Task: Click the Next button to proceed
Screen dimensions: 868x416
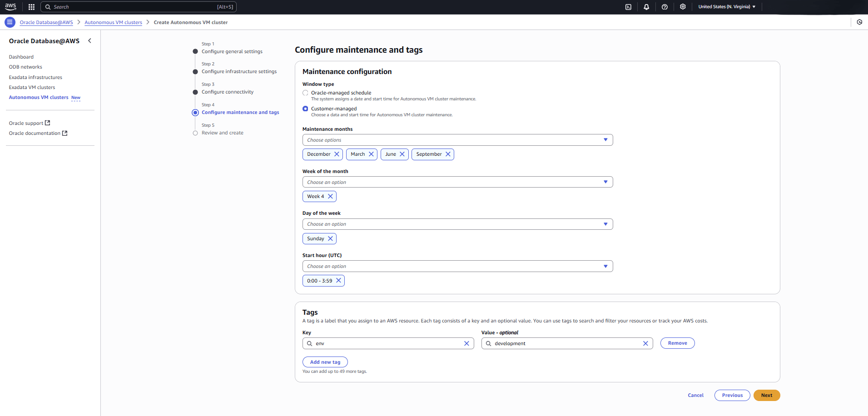Action: point(766,395)
